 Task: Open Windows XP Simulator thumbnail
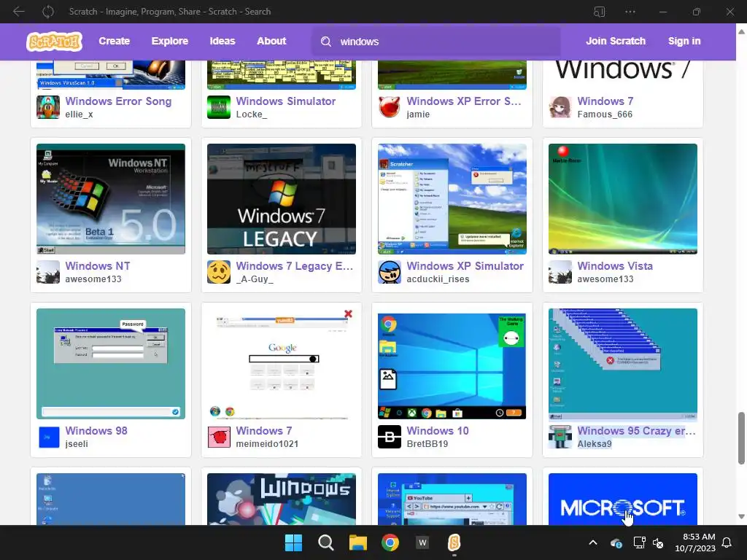(x=452, y=198)
